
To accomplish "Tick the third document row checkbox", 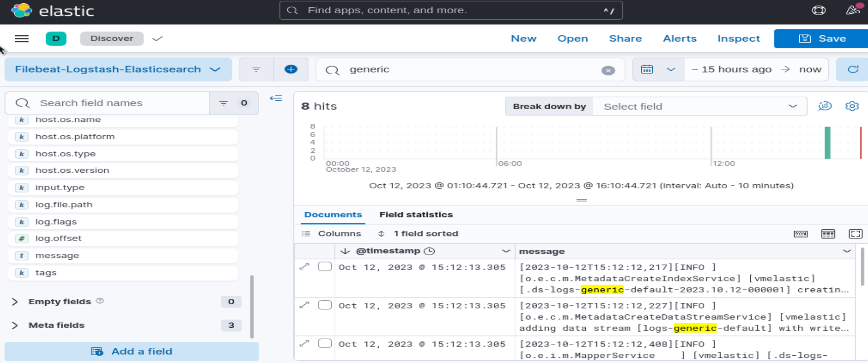I will click(x=325, y=344).
